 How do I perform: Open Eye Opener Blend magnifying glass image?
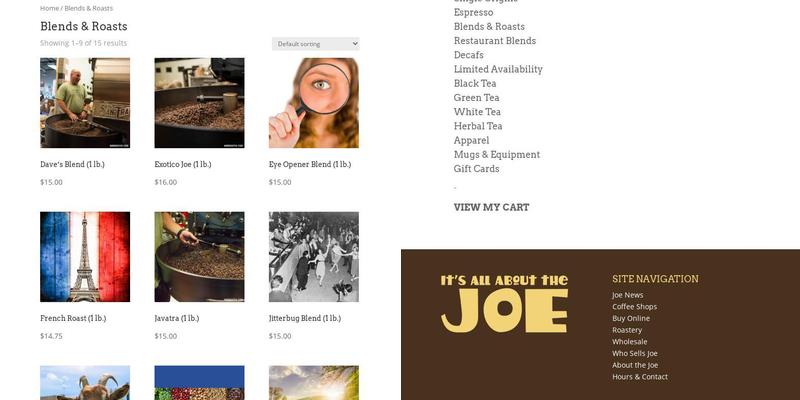314,103
